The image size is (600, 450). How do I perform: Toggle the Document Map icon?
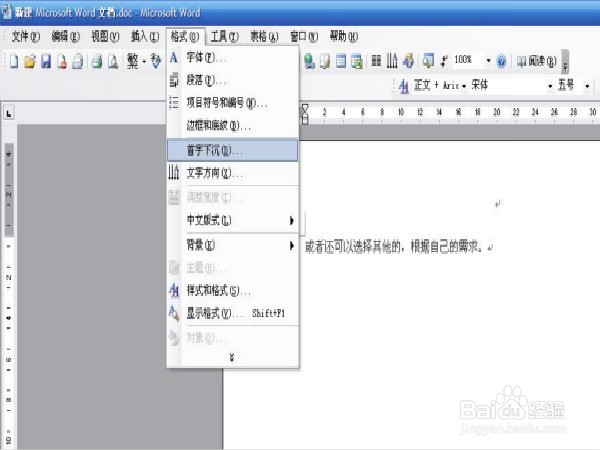pyautogui.click(x=428, y=61)
